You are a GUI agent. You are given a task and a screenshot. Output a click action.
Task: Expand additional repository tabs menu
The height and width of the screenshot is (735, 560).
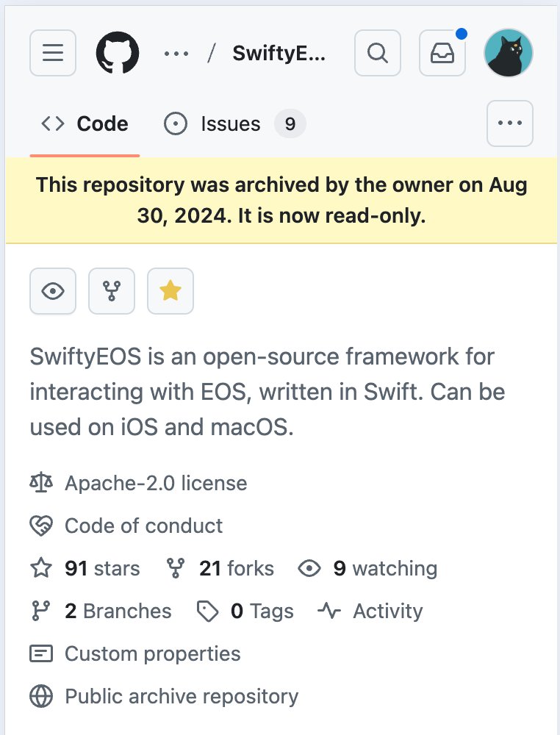[510, 123]
